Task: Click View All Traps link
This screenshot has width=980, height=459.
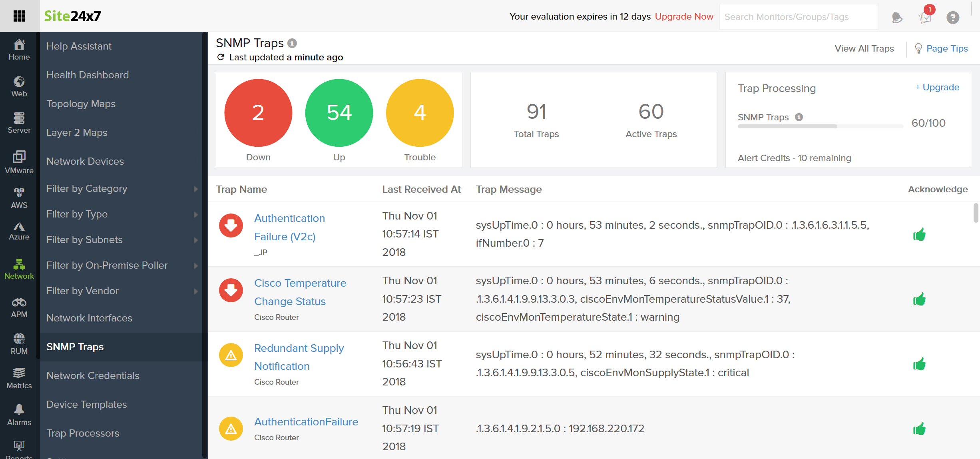Action: [864, 48]
